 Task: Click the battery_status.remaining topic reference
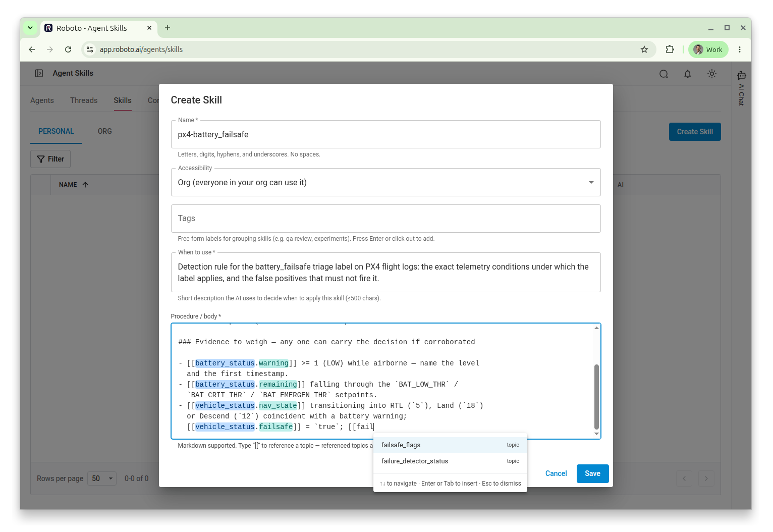click(x=246, y=385)
